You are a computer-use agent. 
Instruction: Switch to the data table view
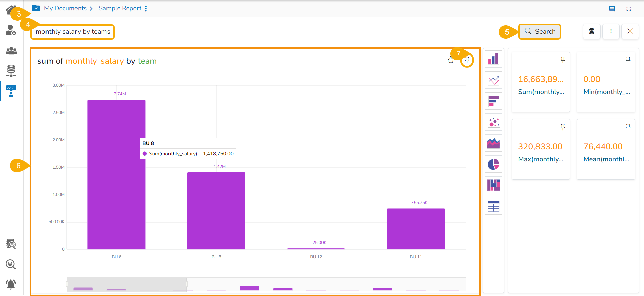click(493, 206)
